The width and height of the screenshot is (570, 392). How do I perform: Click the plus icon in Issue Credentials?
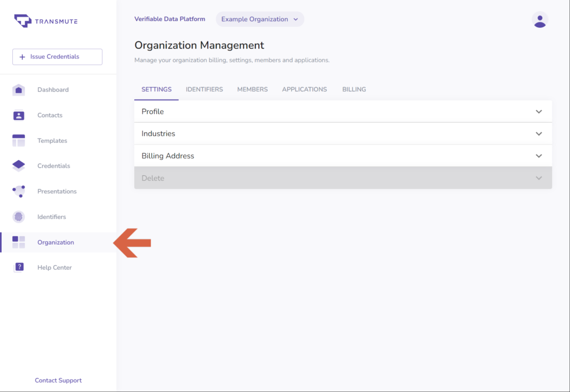point(22,57)
